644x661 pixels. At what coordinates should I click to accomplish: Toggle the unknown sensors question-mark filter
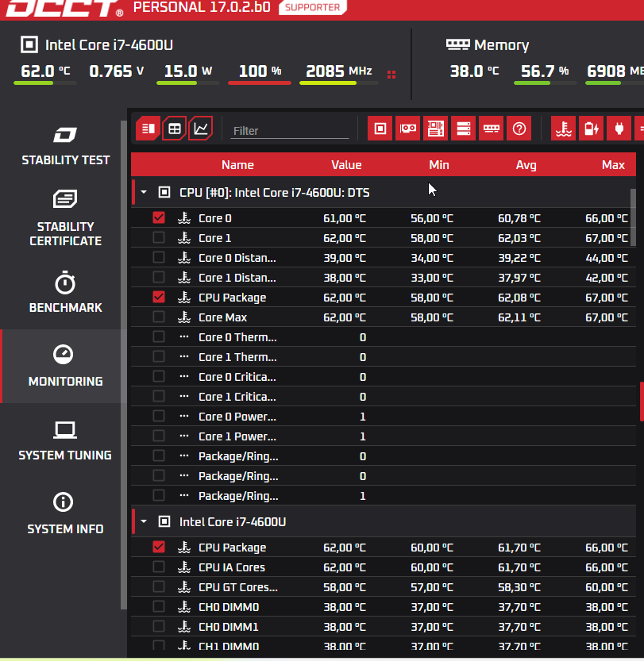coord(519,129)
